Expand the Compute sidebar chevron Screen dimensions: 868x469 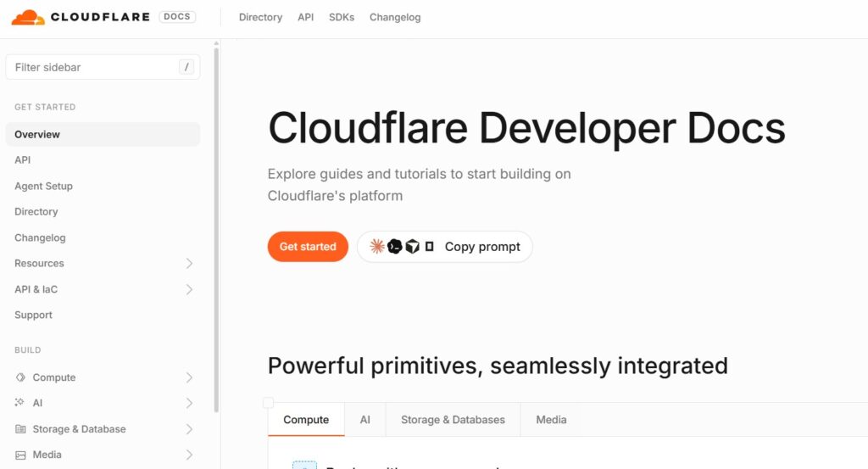click(189, 377)
